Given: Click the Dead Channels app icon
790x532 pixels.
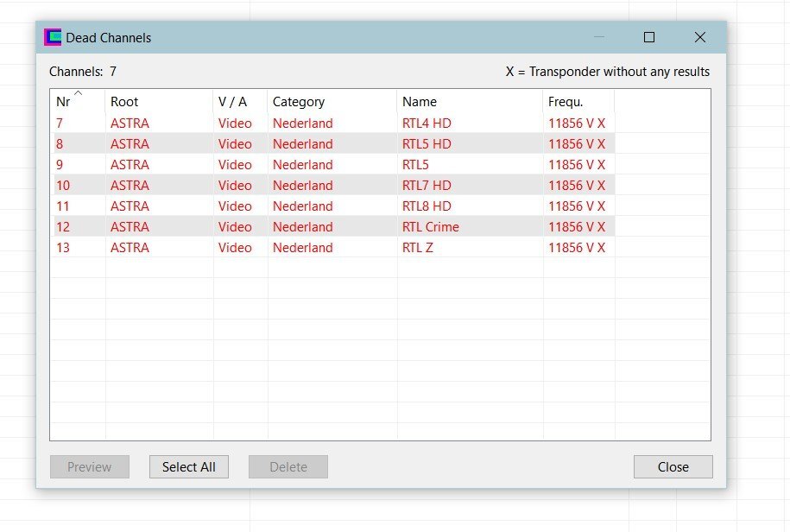Looking at the screenshot, I should point(53,37).
